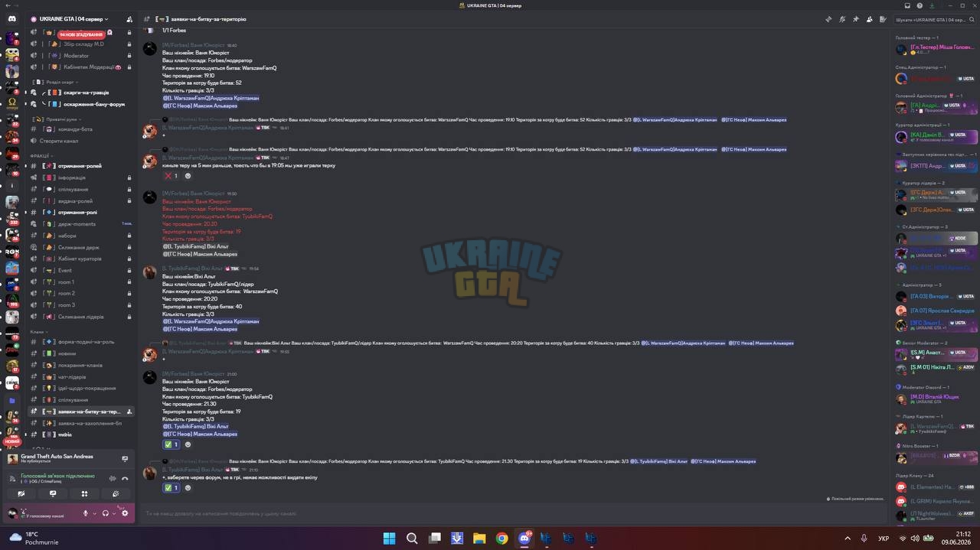Open Ваня Юморіст avatar on the 18:40 message
980x550 pixels.
coord(150,48)
